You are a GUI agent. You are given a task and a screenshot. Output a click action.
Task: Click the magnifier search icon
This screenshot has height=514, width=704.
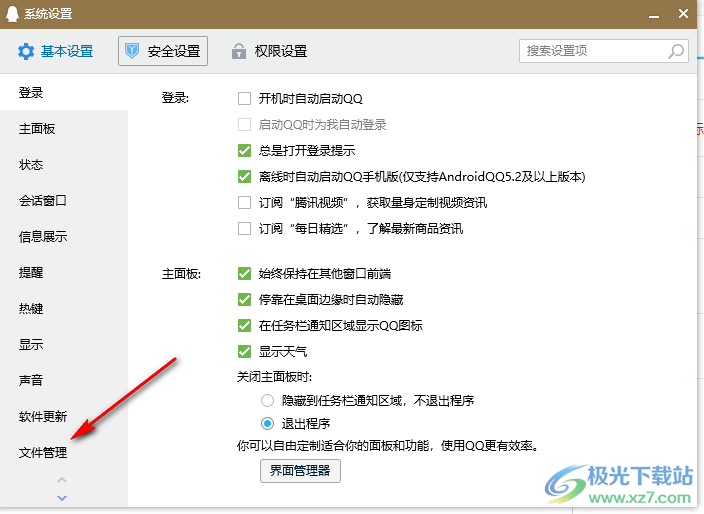(676, 51)
